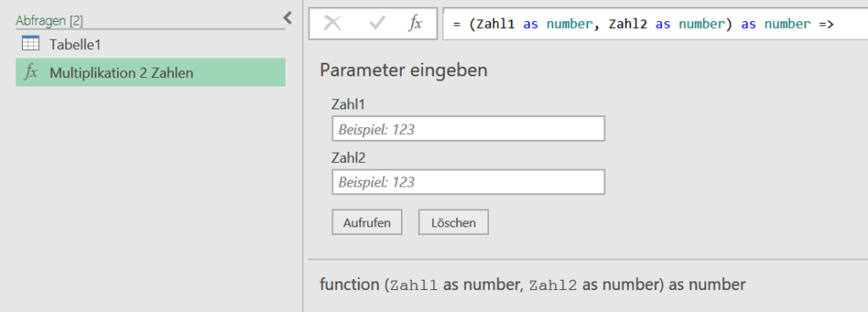The image size is (868, 312).
Task: Place cursor in the formula bar text
Action: click(x=655, y=24)
